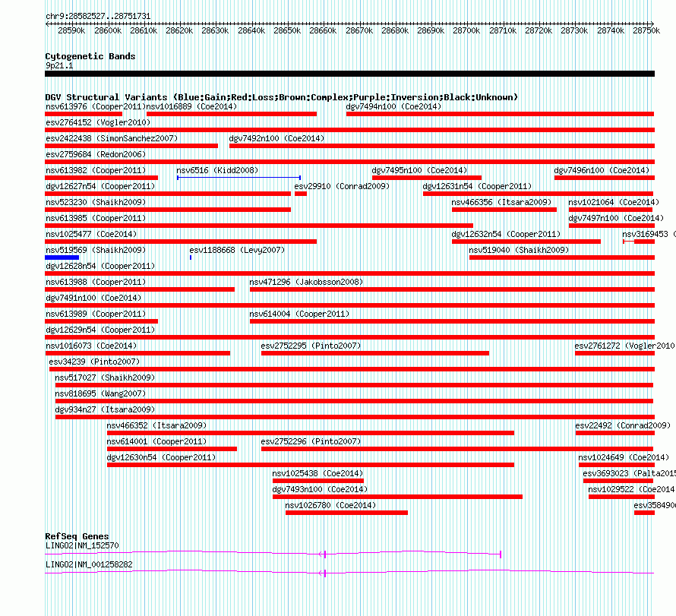Click dgv12630n54 (Cooper2011) label

pyautogui.click(x=161, y=457)
